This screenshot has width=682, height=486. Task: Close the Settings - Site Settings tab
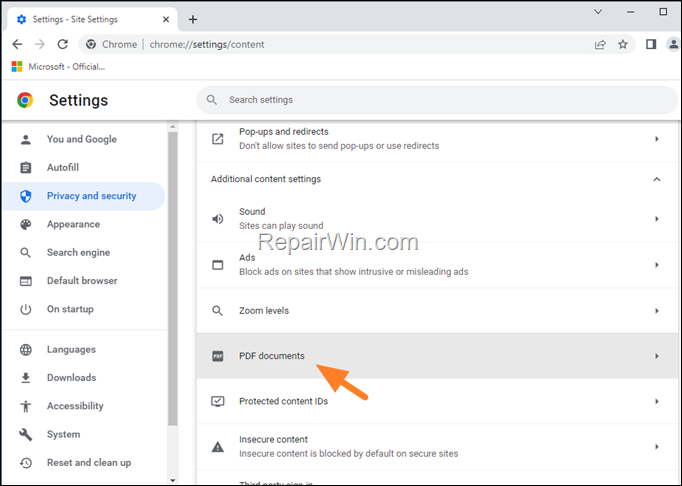tap(166, 20)
